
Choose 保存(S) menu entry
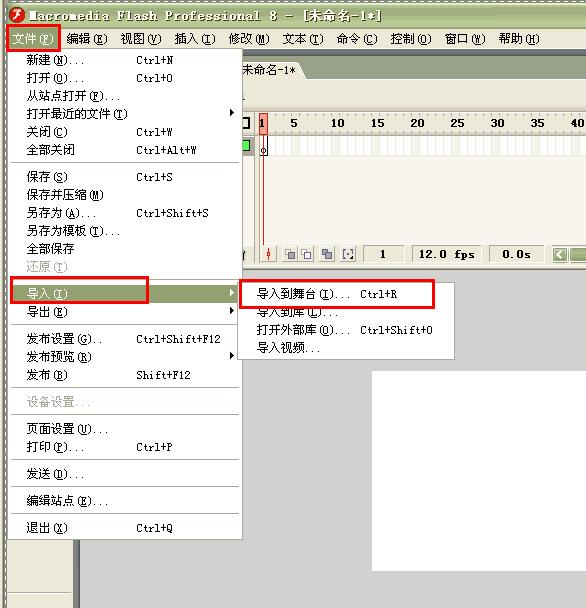(125, 177)
